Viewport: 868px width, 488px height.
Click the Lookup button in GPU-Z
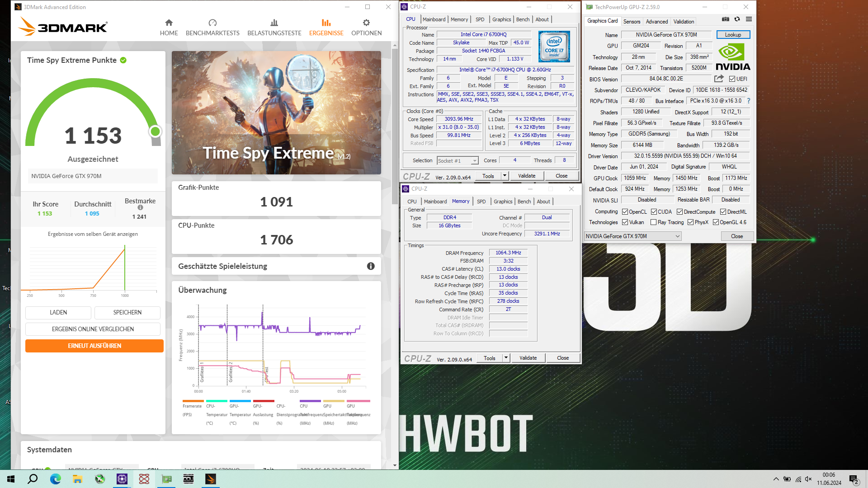(733, 35)
